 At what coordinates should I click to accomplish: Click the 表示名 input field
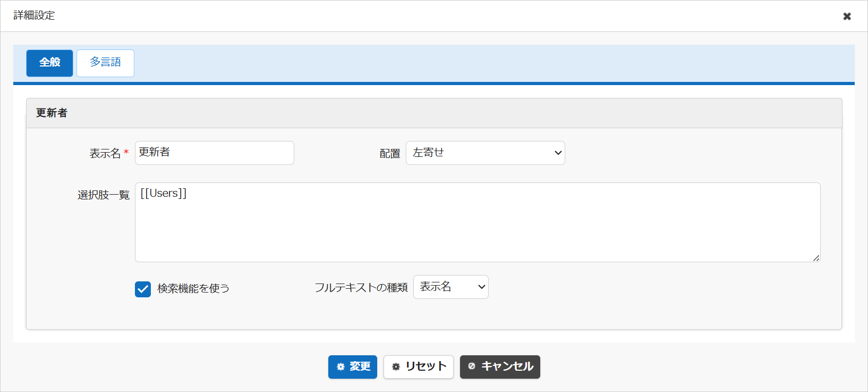[215, 153]
